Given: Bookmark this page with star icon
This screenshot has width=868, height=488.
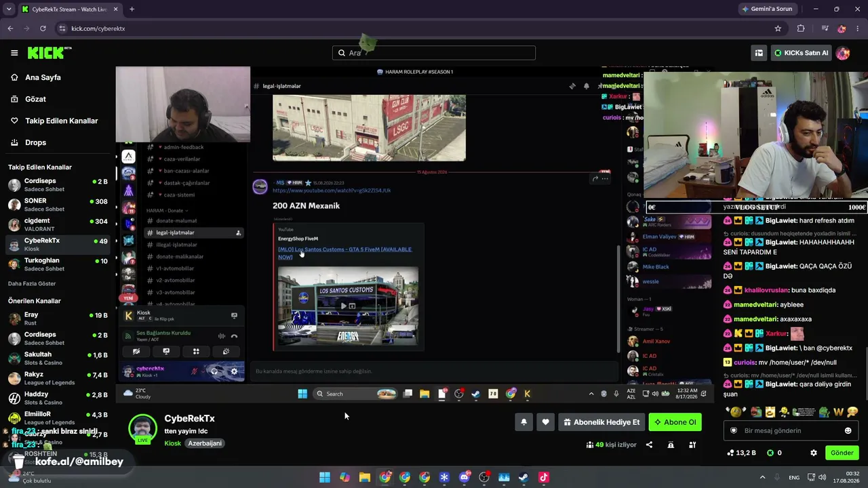Looking at the screenshot, I should pos(778,28).
